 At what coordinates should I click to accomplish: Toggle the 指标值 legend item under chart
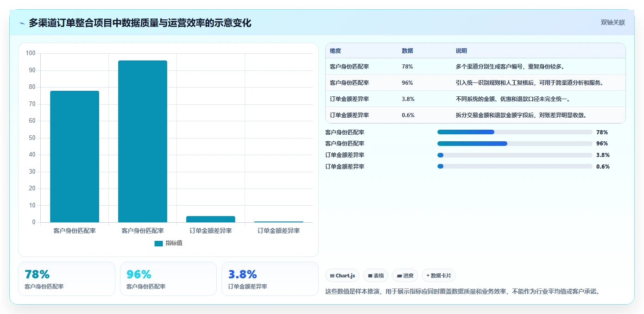[x=168, y=243]
